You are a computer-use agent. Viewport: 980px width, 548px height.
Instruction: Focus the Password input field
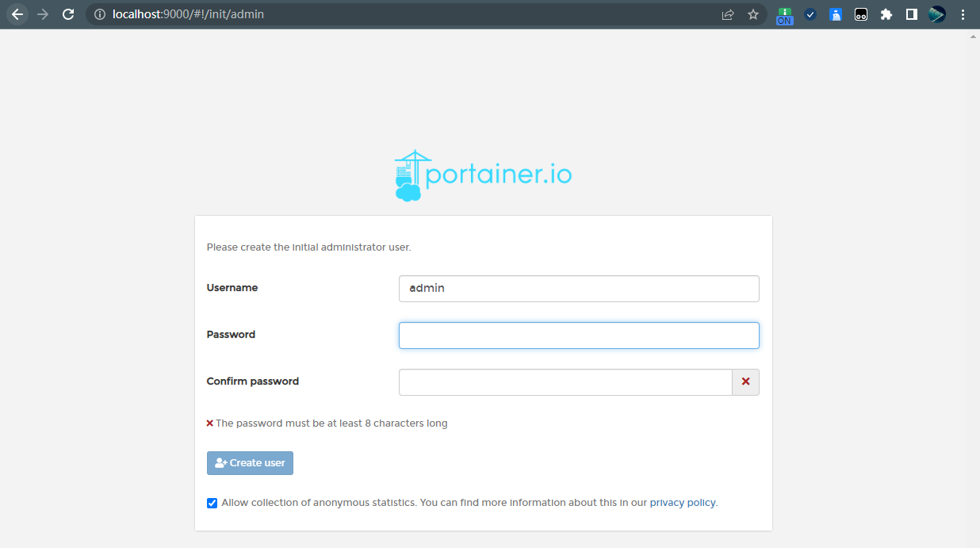click(579, 335)
